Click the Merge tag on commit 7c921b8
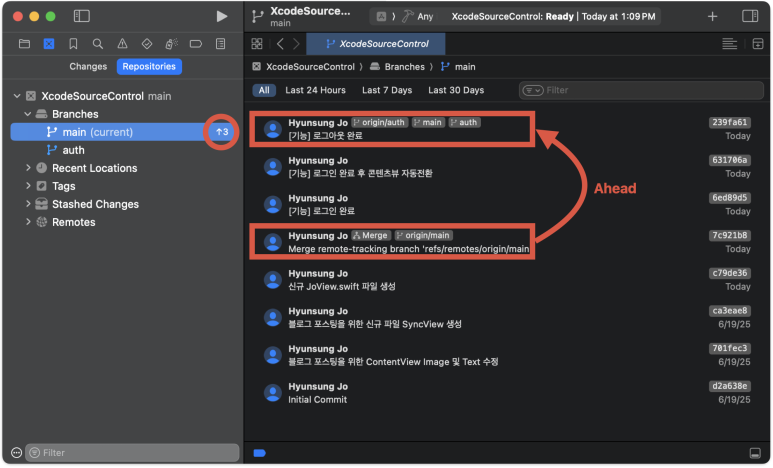Screen dimensions: 773x468 [371, 236]
